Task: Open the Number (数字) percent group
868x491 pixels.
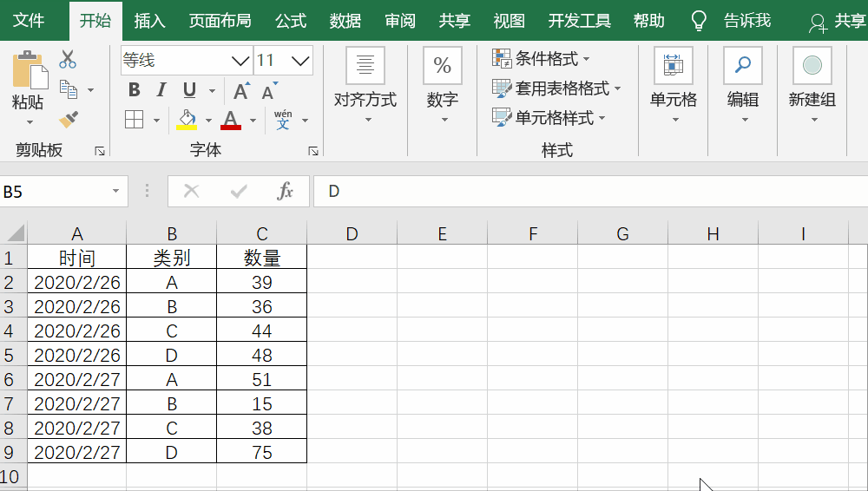Action: click(x=443, y=86)
